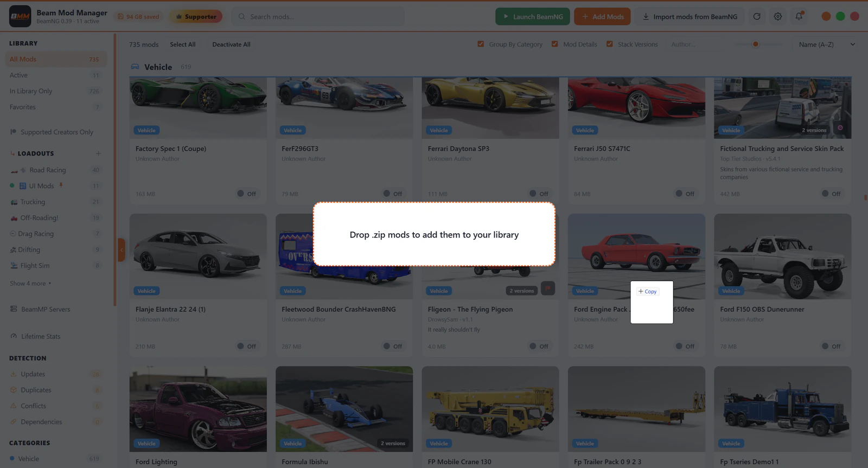Click the refresh icon in top toolbar

[757, 17]
